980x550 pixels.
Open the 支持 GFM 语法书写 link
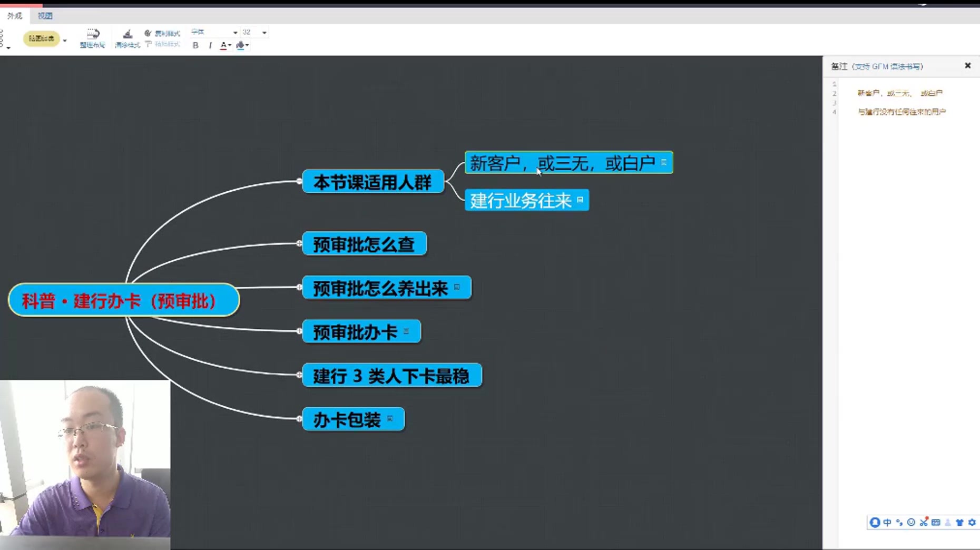pyautogui.click(x=888, y=66)
